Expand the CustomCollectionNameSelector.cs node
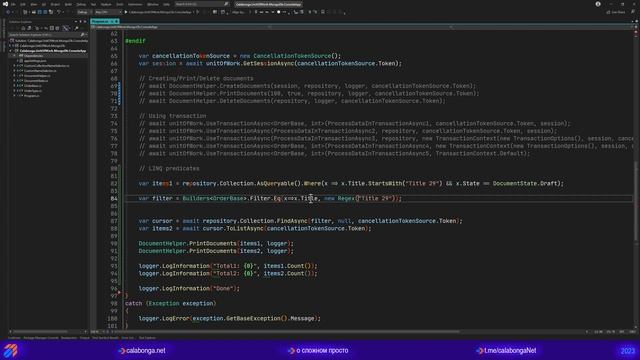 point(14,66)
